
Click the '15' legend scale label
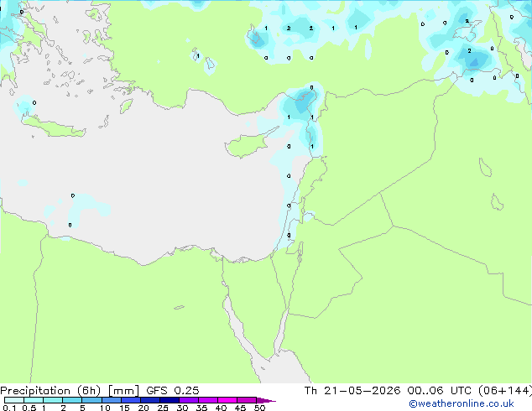(124, 408)
